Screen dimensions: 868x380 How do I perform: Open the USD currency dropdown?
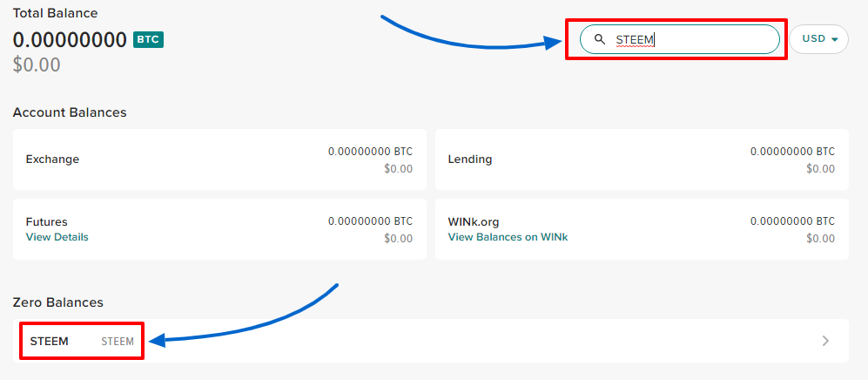click(818, 39)
